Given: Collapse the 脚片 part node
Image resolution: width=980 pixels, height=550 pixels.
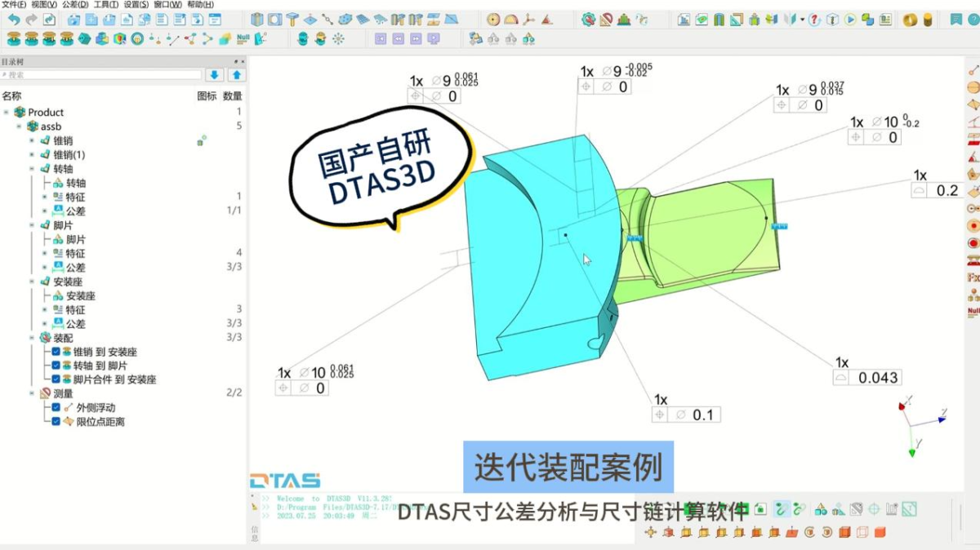Looking at the screenshot, I should [x=33, y=225].
